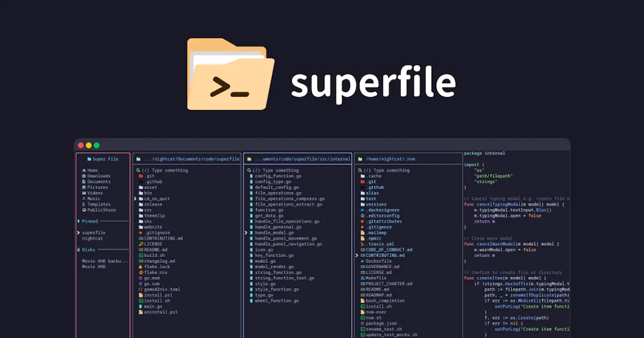This screenshot has height=338, width=644.
Task: Click the icon next to package.json
Action: 363,324
